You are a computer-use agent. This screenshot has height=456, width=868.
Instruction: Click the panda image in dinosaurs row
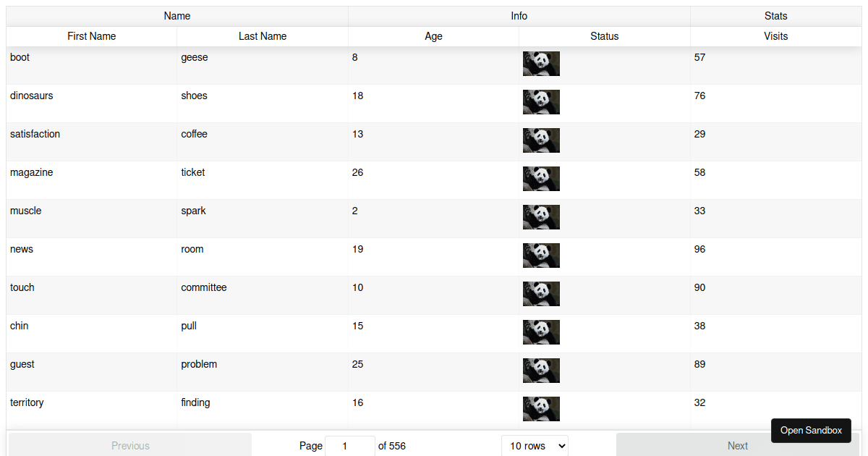point(541,102)
